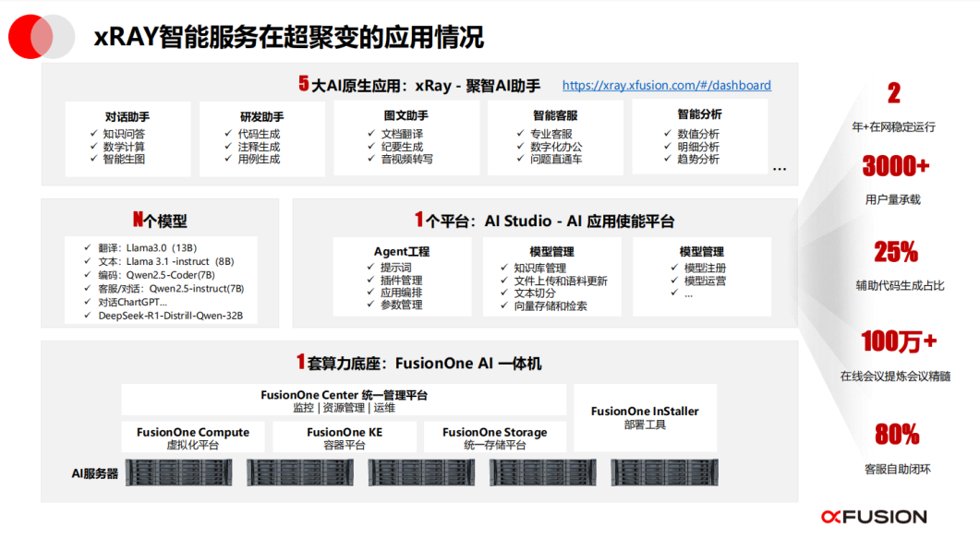Click the 向量存储和检索 item

[550, 305]
